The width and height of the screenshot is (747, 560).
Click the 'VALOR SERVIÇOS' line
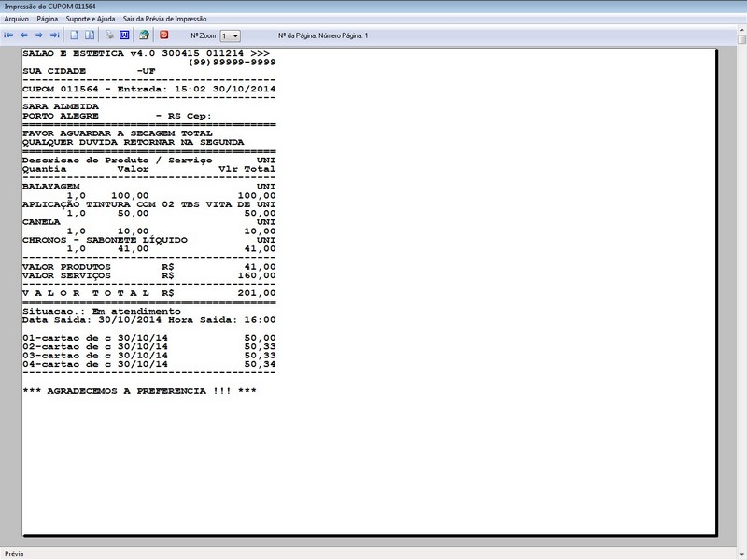click(x=149, y=275)
